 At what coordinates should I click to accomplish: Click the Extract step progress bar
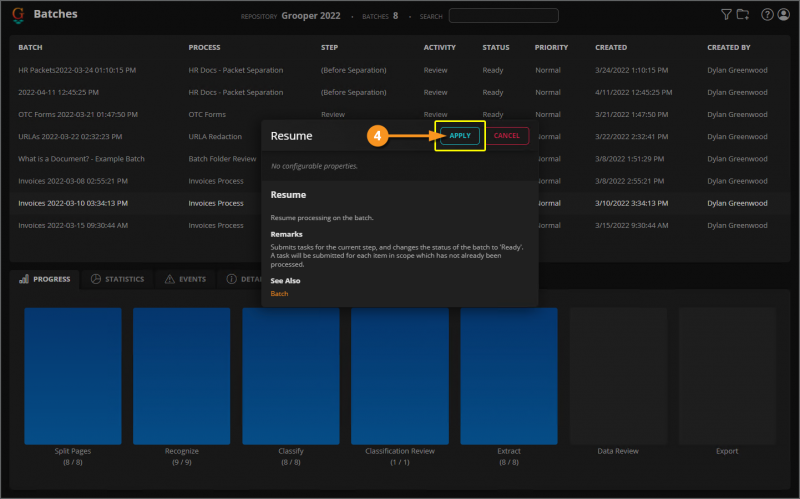pos(509,375)
